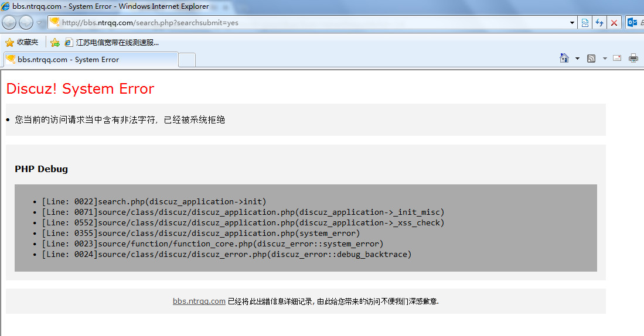Select the bbs.ntrqq.com - System Error tab
This screenshot has height=336, width=644.
91,60
